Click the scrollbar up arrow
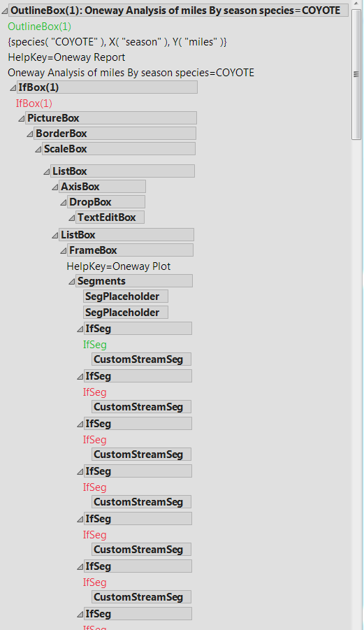The width and height of the screenshot is (364, 630). 356,4
